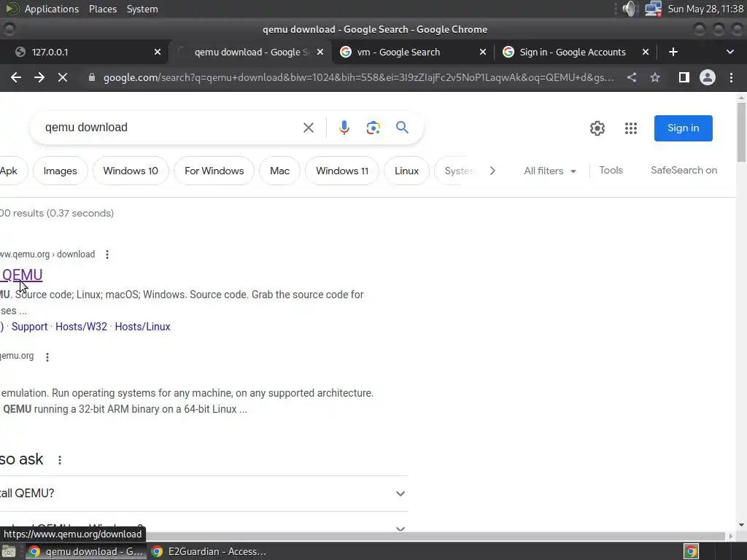Click inside the qemu download search field
Screen dimensions: 747x560
[x=169, y=127]
